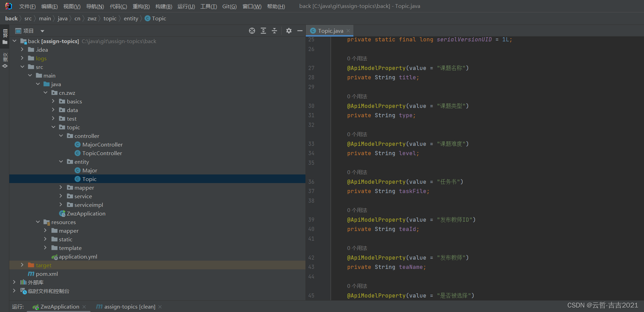Toggle the structure tool icon at bottom left
644x312 pixels.
click(5, 66)
